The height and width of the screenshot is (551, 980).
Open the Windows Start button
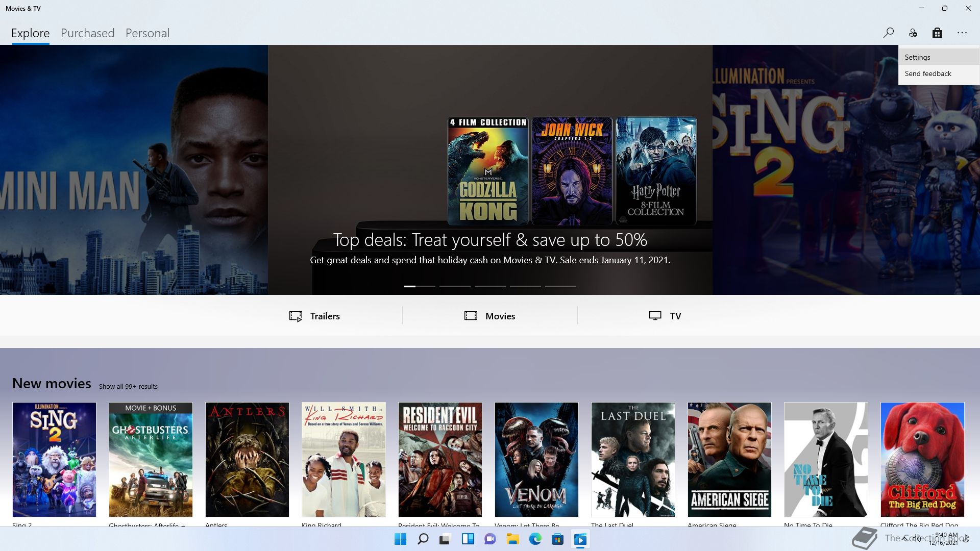[x=401, y=539]
